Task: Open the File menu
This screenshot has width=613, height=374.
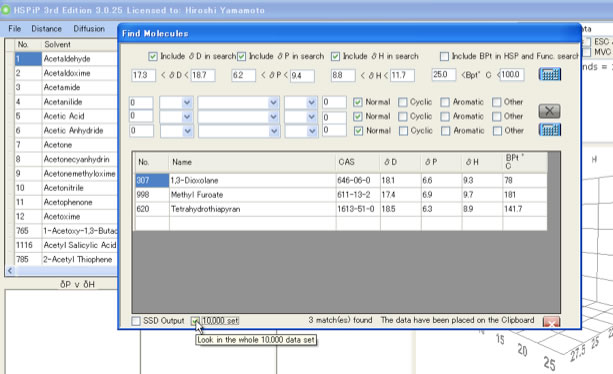Action: (x=14, y=29)
